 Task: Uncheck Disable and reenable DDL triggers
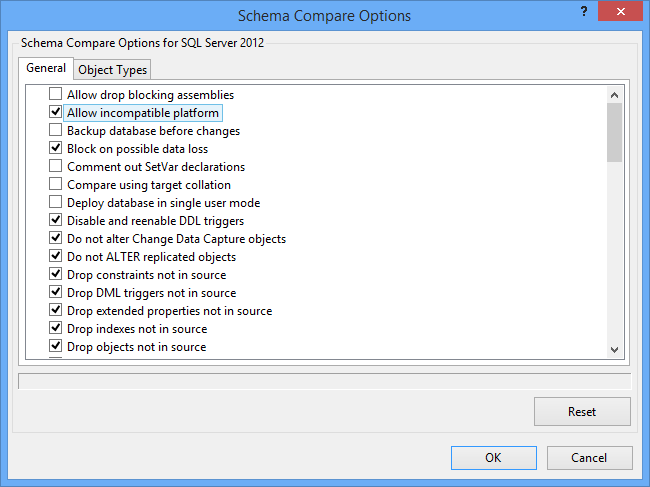click(x=56, y=221)
